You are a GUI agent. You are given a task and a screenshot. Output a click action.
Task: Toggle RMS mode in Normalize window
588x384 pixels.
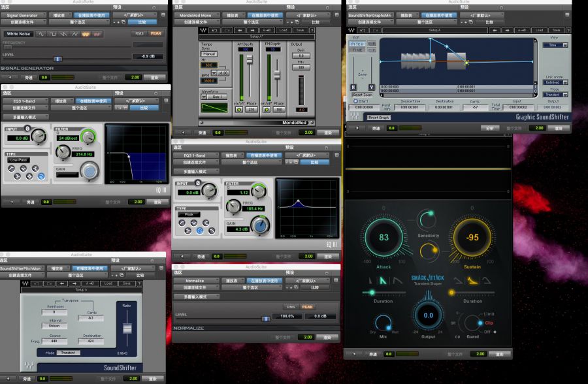[291, 307]
